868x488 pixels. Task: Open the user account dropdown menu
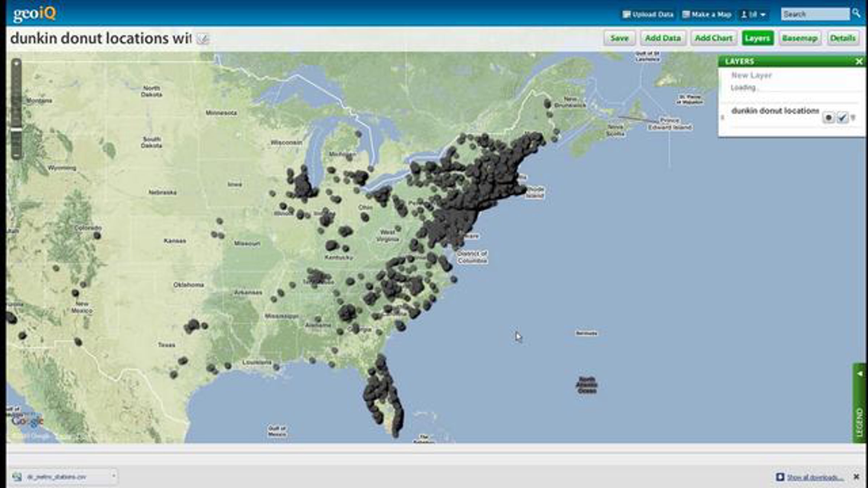click(x=754, y=14)
